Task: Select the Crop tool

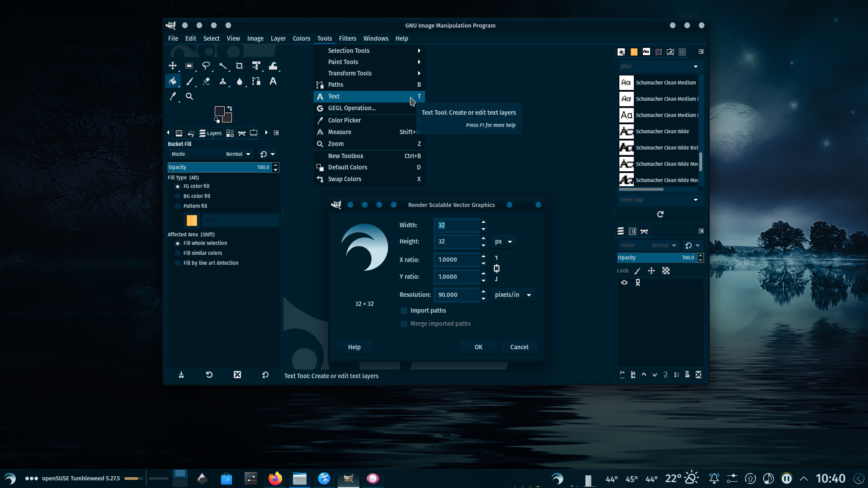Action: [x=240, y=66]
